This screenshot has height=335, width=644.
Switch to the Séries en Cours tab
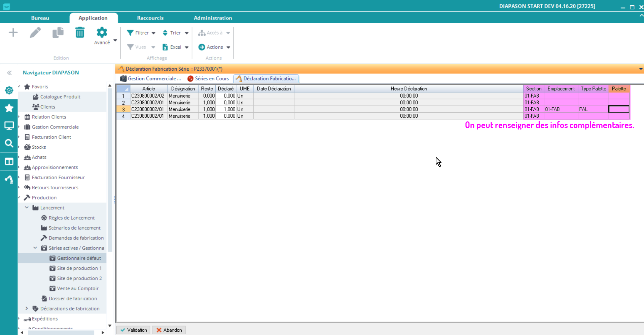pos(208,79)
